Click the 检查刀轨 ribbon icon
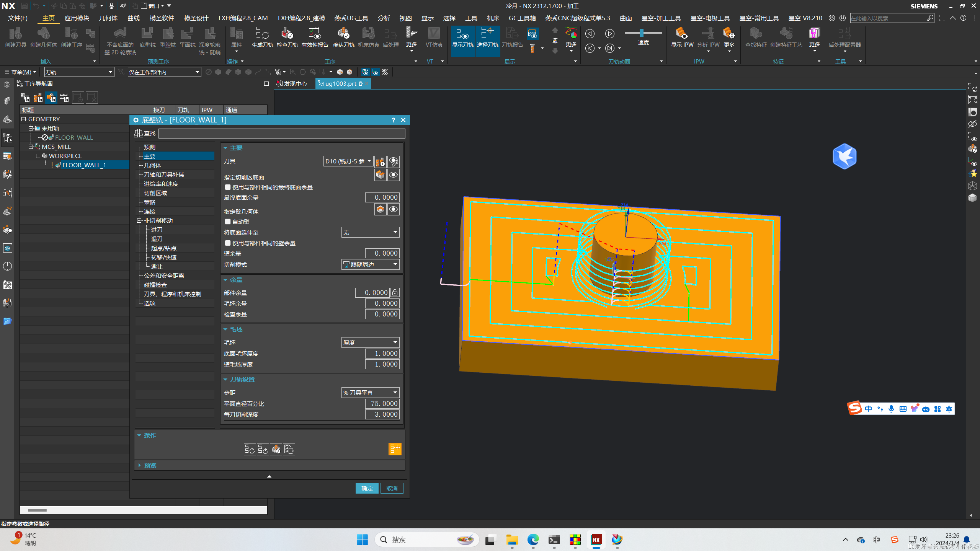Screen dimensions: 980x551 pyautogui.click(x=287, y=37)
